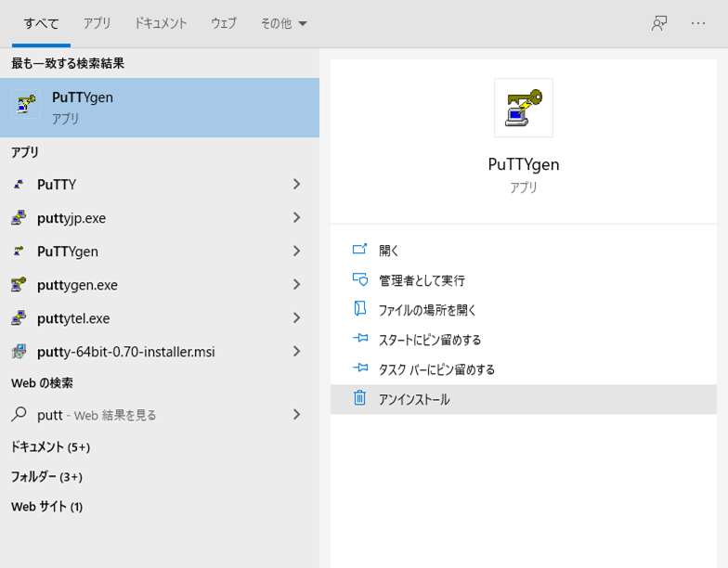
Task: Switch to the アプリ tab
Action: pos(97,23)
